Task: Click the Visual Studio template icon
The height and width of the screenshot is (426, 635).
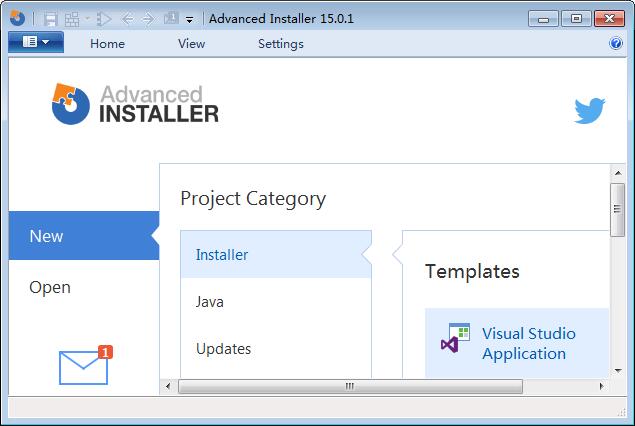Action: (455, 338)
